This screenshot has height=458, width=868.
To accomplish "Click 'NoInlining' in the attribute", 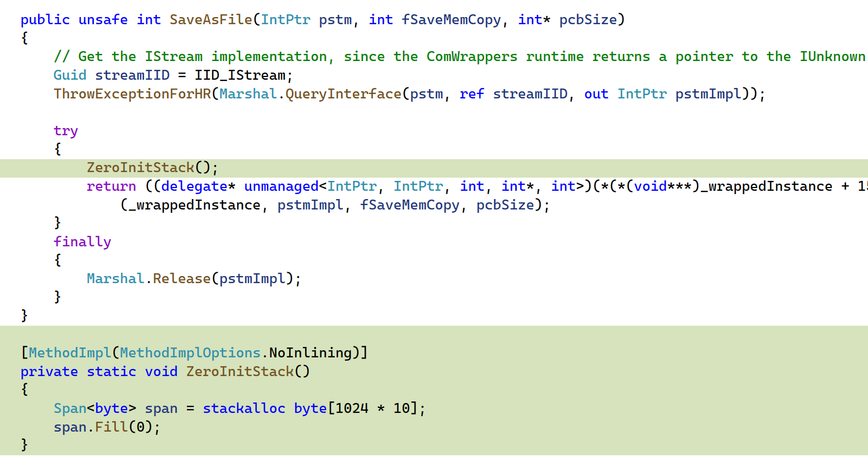I will tap(310, 353).
